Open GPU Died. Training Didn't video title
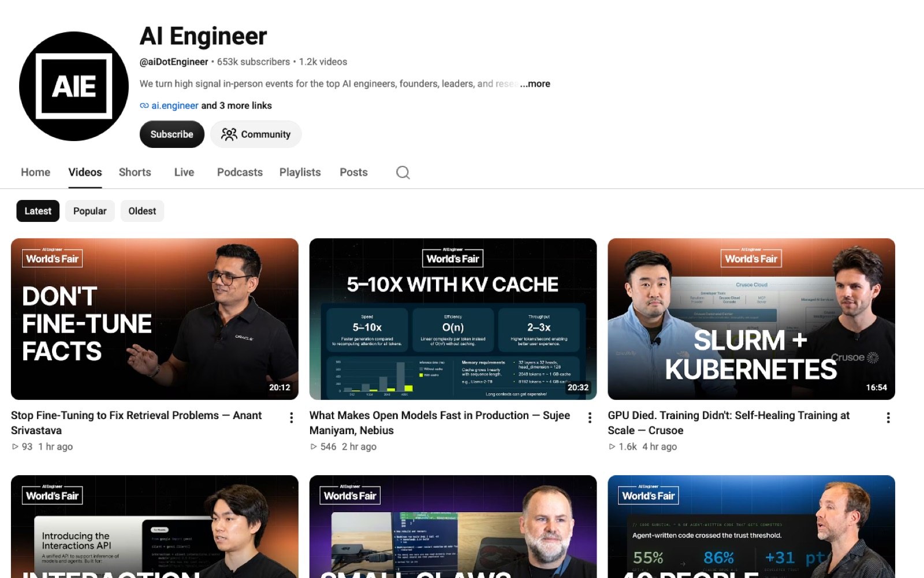Viewport: 924px width, 578px height. coord(729,423)
